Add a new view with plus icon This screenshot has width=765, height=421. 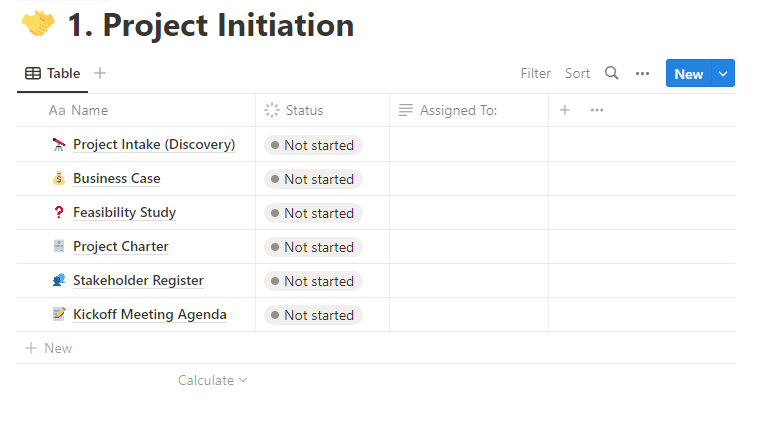tap(100, 73)
